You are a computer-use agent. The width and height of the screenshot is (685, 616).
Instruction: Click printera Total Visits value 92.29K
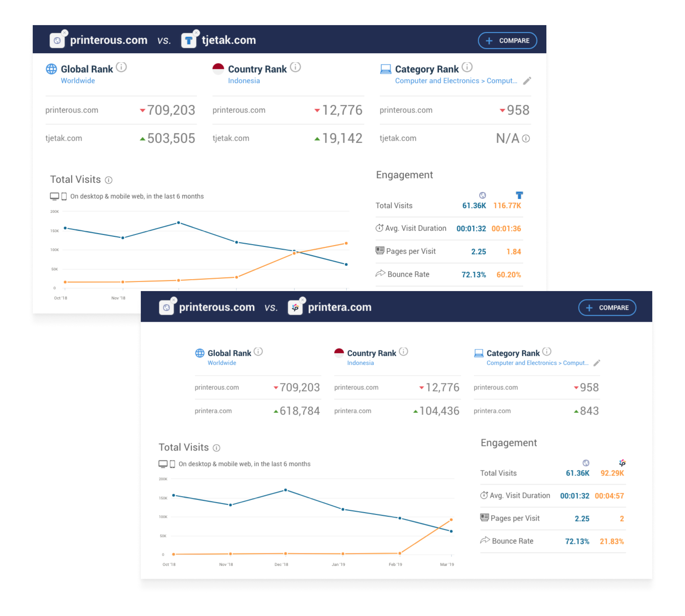612,473
